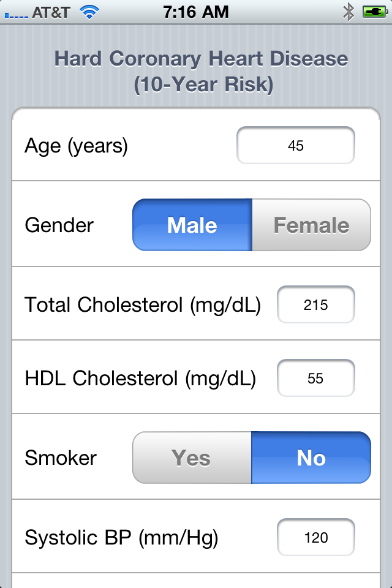Set Smoker to No
The height and width of the screenshot is (588, 392).
tap(311, 458)
